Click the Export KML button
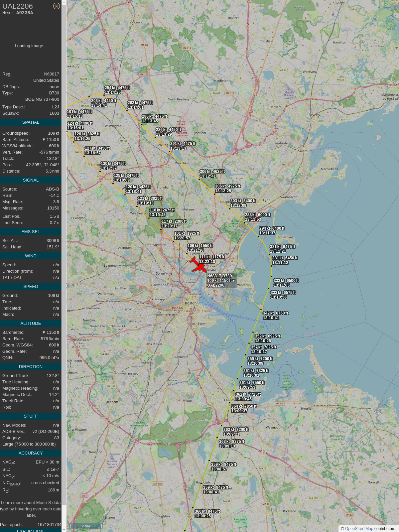The image size is (399, 532). [30, 530]
